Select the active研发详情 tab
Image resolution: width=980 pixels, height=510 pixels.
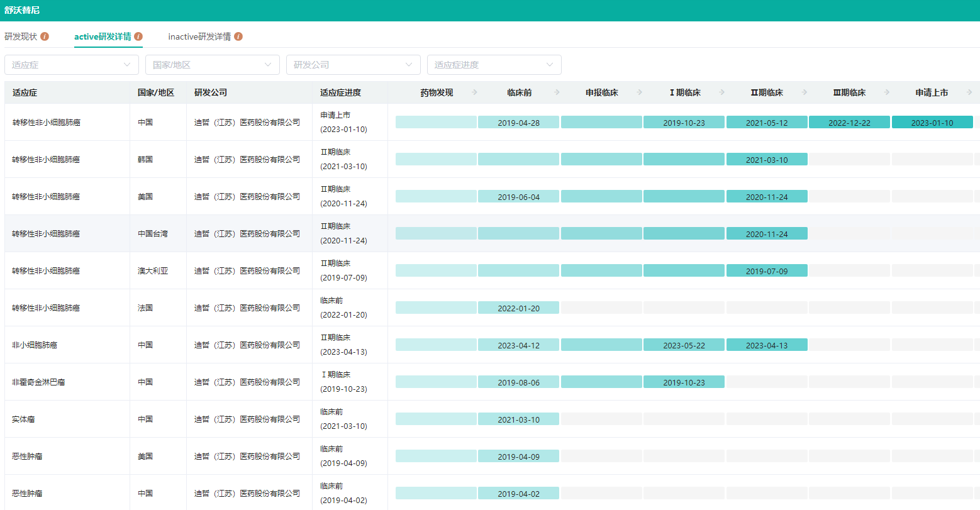[103, 36]
